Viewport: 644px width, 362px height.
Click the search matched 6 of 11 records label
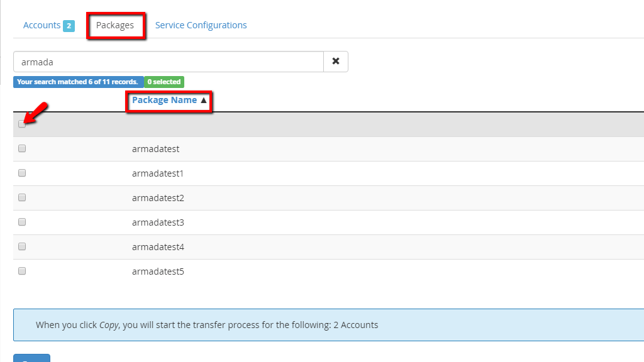tap(78, 82)
